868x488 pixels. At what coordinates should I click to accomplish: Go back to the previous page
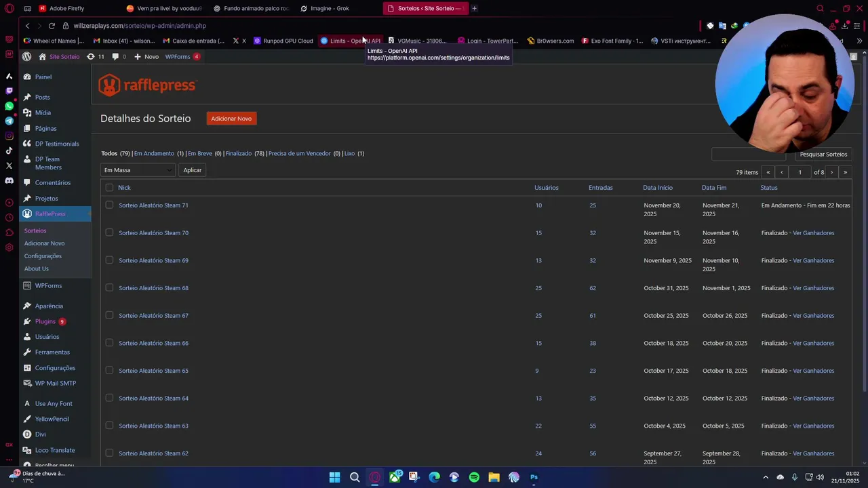[27, 26]
